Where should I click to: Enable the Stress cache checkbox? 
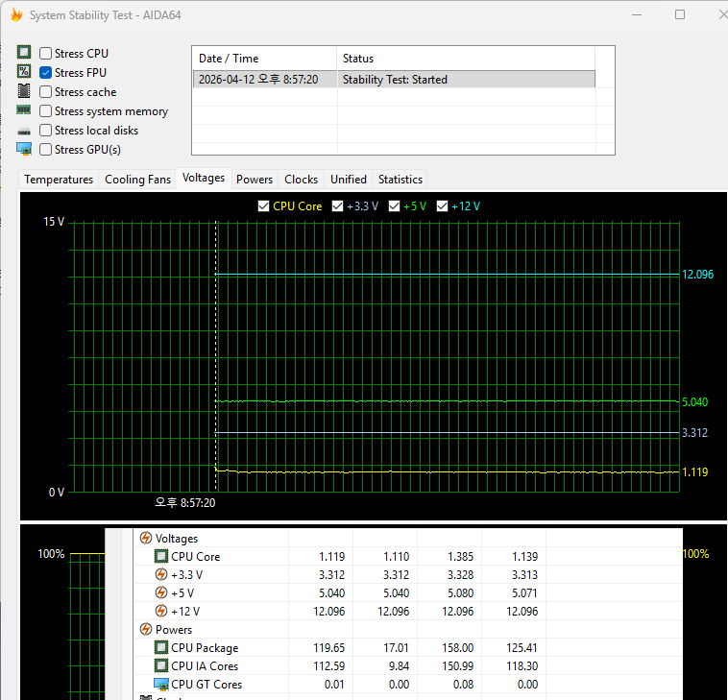[45, 92]
